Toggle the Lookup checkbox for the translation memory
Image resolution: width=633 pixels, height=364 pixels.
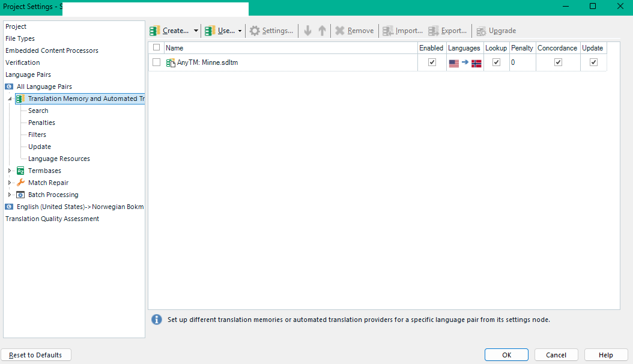(495, 62)
